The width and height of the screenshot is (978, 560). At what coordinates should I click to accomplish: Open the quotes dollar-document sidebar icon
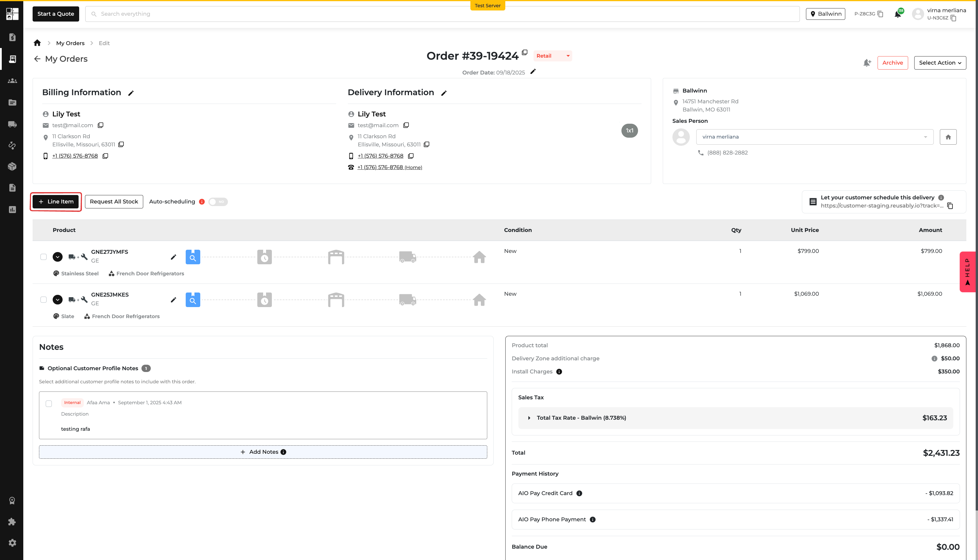point(12,37)
